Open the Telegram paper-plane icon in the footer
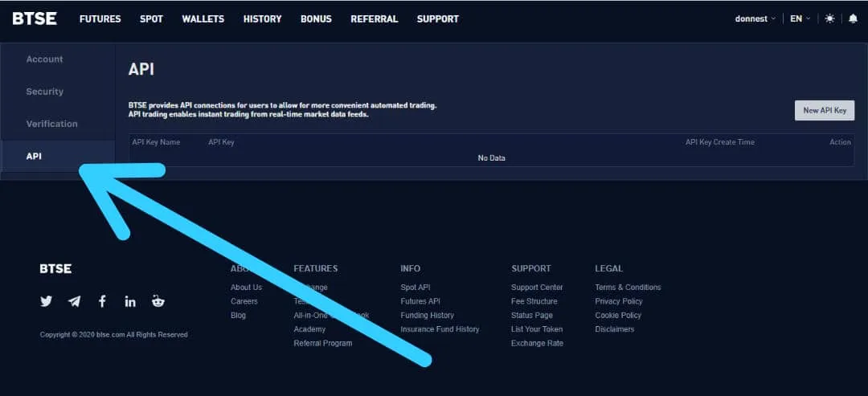868x396 pixels. 74,301
